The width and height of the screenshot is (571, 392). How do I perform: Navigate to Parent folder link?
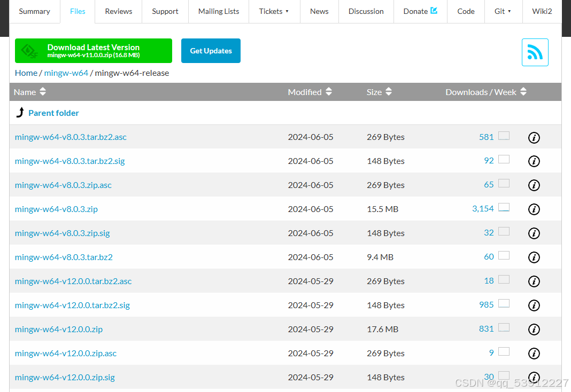tap(53, 113)
